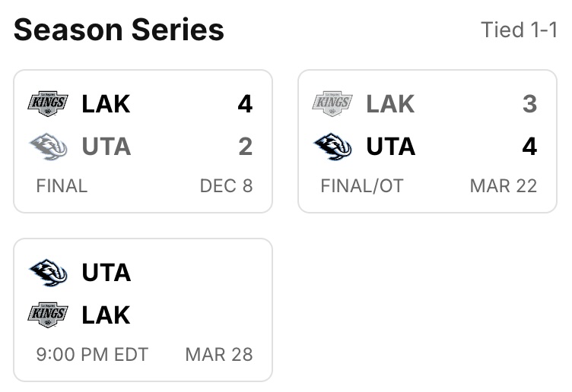Click the Kings logo in Mar 28 game

click(48, 315)
